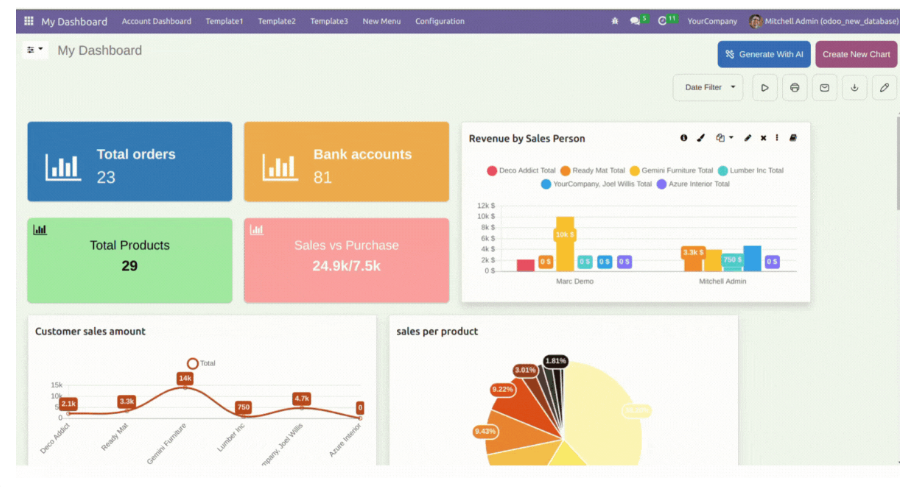The image size is (910, 487).
Task: Open the activities clock icon with badge 11
Action: click(x=663, y=21)
